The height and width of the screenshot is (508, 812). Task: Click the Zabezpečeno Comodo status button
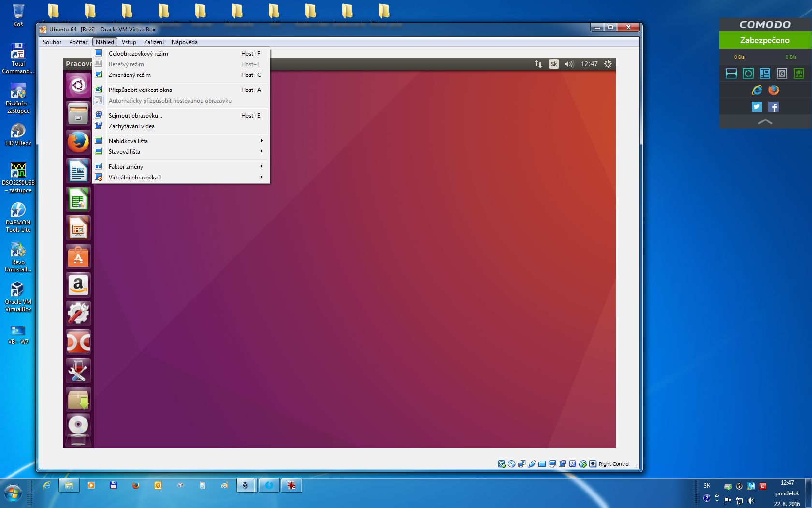pos(765,40)
